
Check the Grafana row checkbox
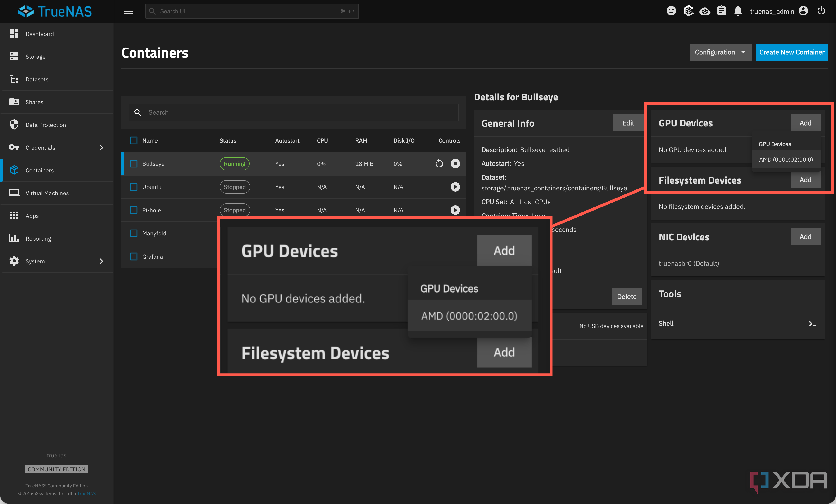[x=134, y=256]
